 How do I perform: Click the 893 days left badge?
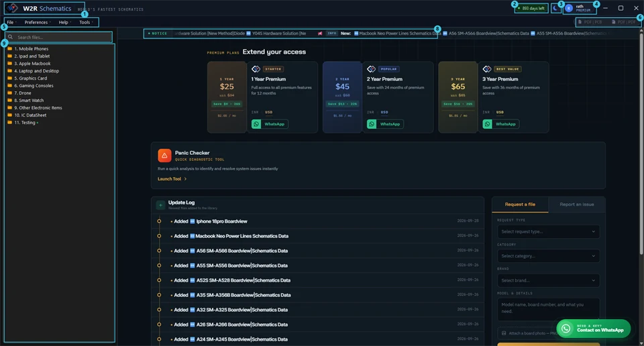(531, 8)
